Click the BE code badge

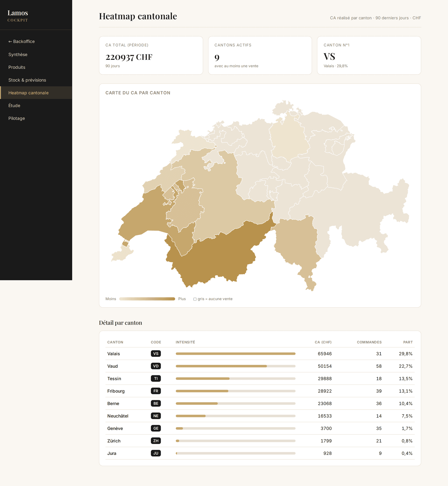coord(156,404)
